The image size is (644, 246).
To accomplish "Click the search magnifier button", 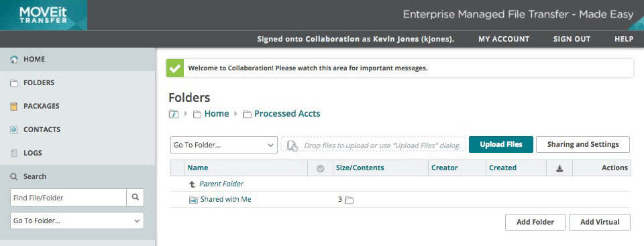I will (135, 198).
